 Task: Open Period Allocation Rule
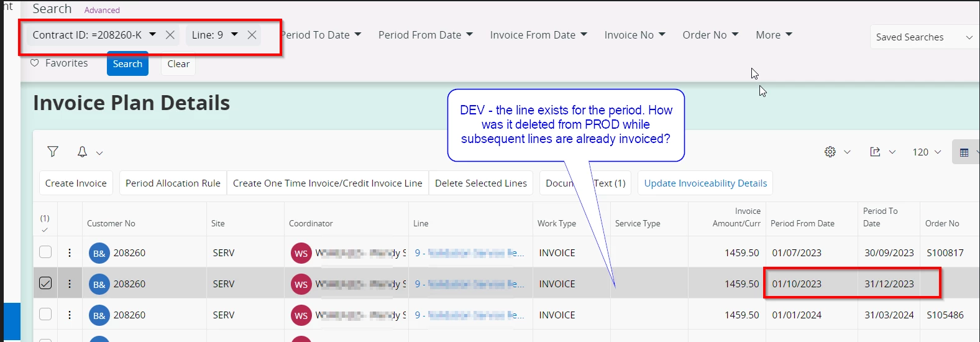click(173, 183)
